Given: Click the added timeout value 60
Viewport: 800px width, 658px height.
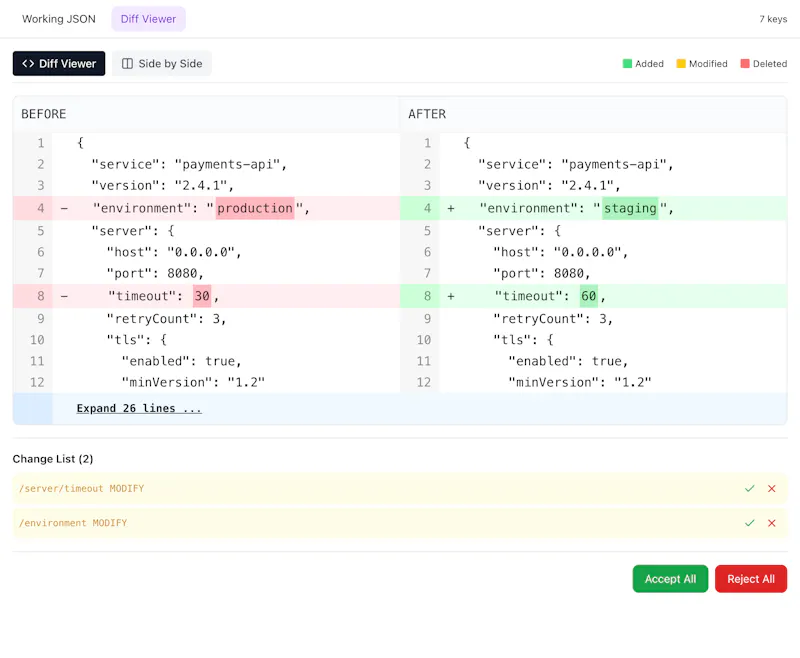Looking at the screenshot, I should (x=588, y=296).
